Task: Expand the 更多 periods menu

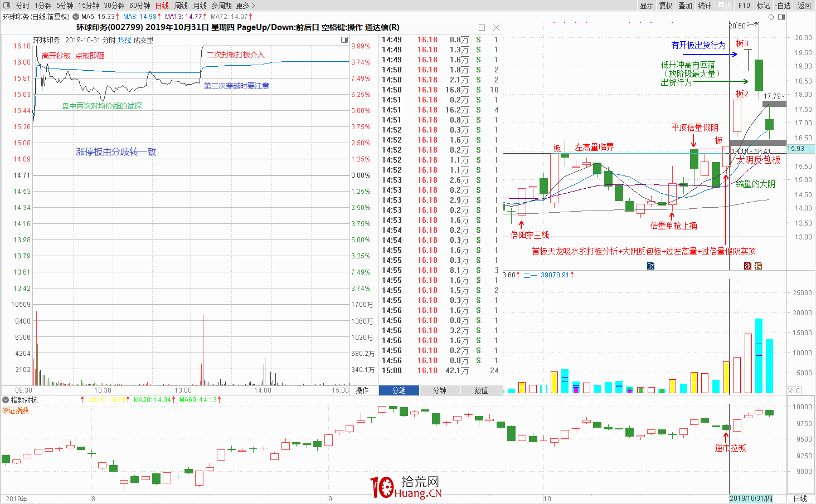Action: click(x=245, y=5)
